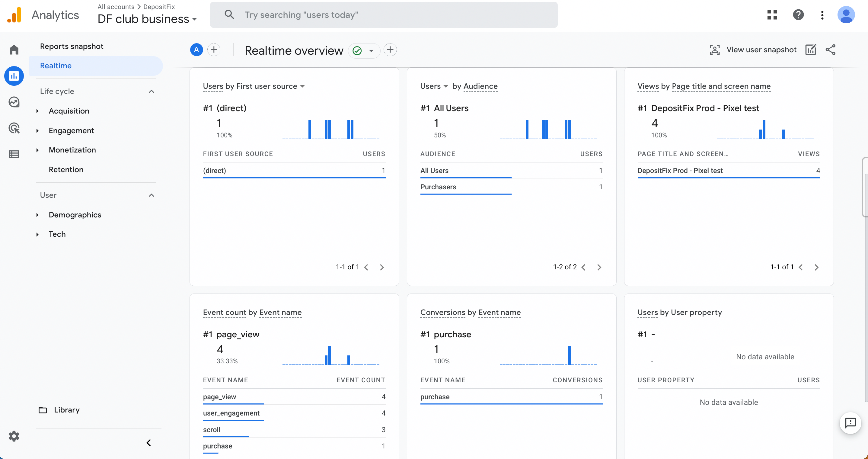The width and height of the screenshot is (868, 459).
Task: Click the page_view event row
Action: pos(294,396)
